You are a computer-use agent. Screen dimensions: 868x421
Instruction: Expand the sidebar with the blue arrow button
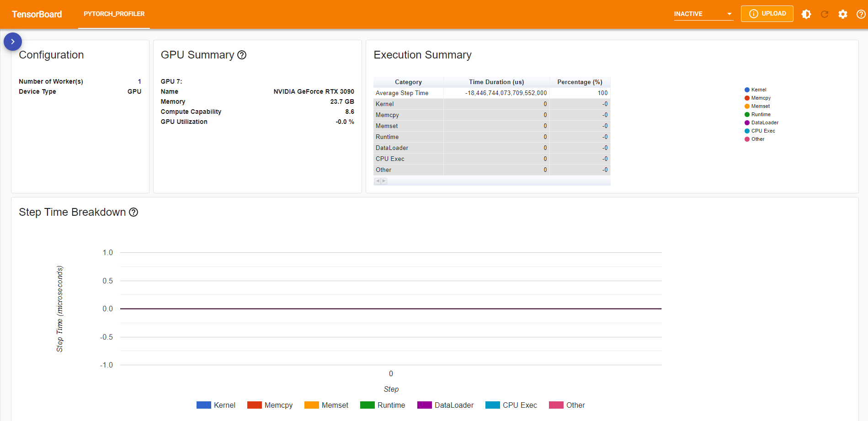coord(13,42)
